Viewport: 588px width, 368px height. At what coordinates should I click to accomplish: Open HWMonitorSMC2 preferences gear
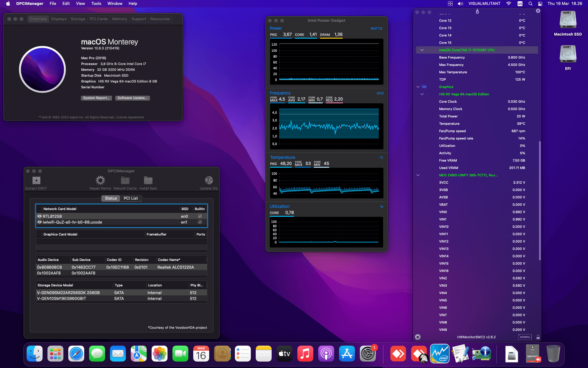click(x=417, y=337)
